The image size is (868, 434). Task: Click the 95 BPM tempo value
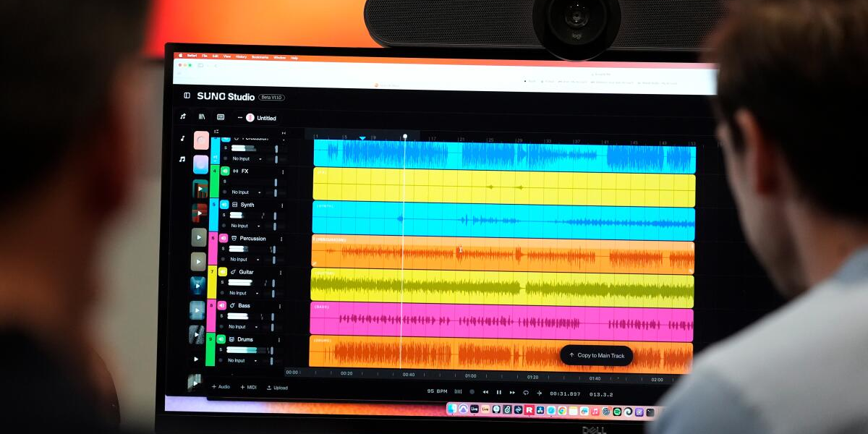tap(438, 391)
